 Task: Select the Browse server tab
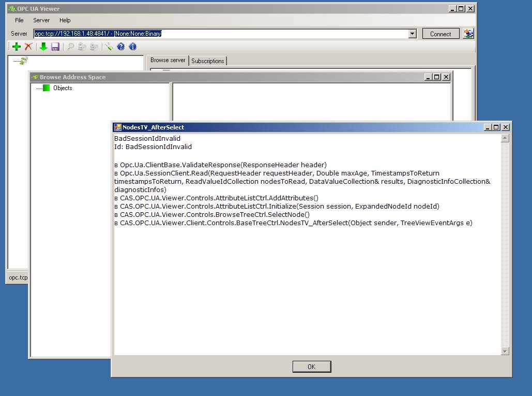tap(168, 61)
